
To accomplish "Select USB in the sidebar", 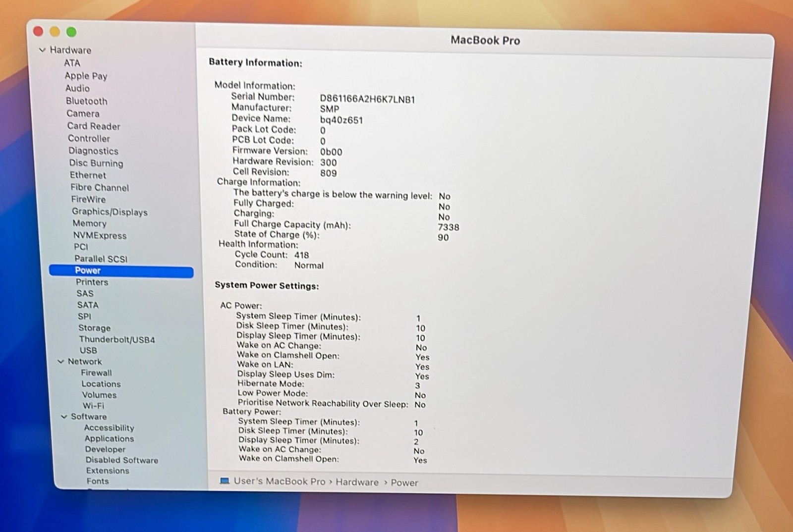I will pyautogui.click(x=89, y=351).
